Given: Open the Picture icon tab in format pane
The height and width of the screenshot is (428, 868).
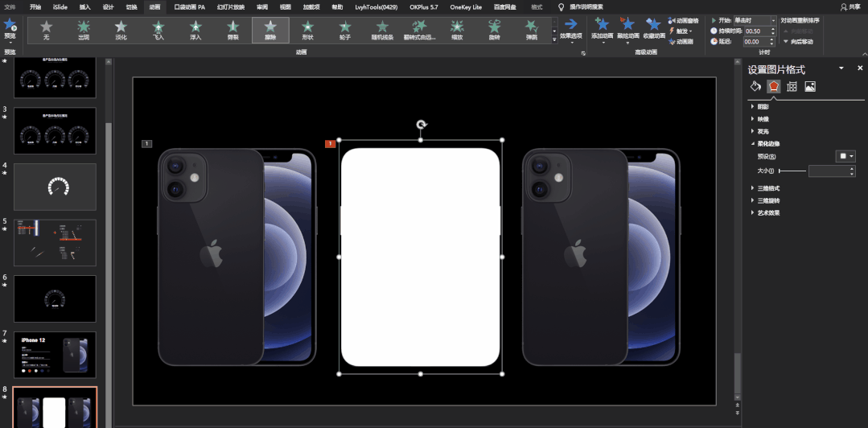Looking at the screenshot, I should click(810, 86).
